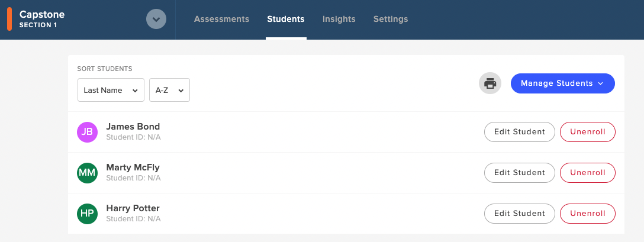Unenroll Marty McFly
The height and width of the screenshot is (242, 644).
click(x=588, y=173)
